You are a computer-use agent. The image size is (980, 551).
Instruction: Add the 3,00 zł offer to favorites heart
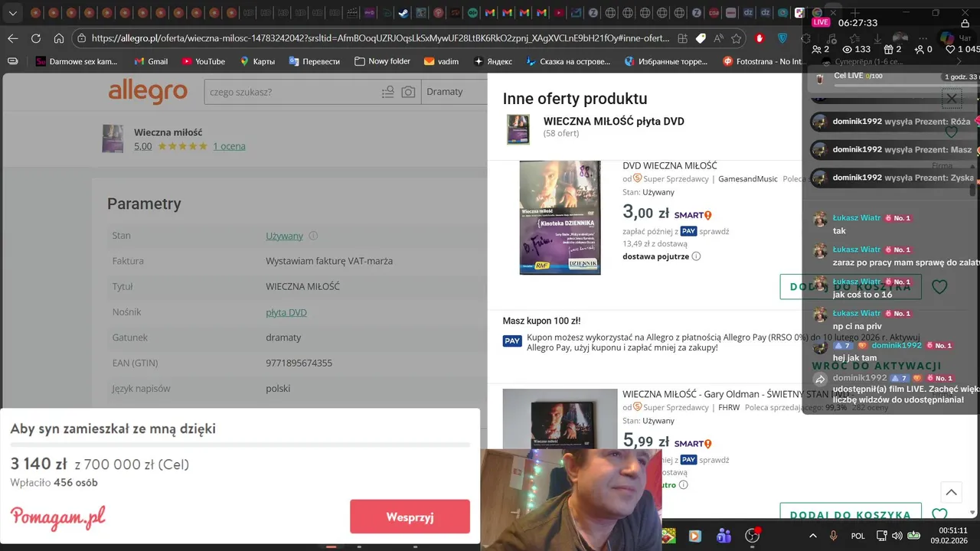click(939, 286)
